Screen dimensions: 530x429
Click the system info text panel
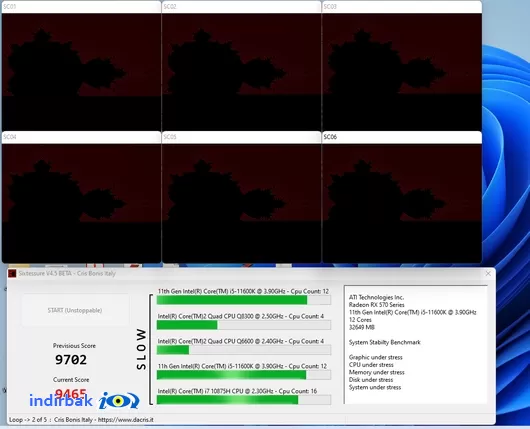[x=416, y=344]
